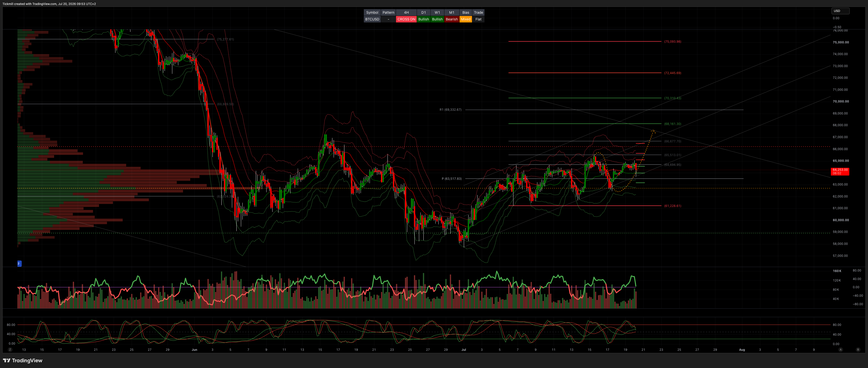This screenshot has height=368, width=868.
Task: Click the blue 7 badge icon
Action: click(19, 264)
